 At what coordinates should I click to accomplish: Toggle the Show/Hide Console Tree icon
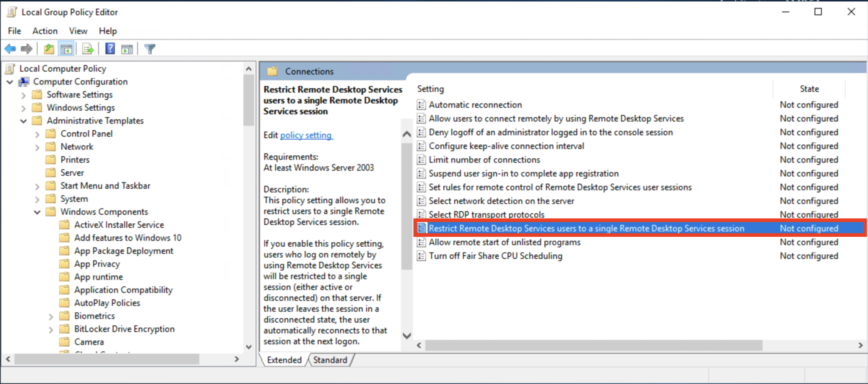[66, 48]
